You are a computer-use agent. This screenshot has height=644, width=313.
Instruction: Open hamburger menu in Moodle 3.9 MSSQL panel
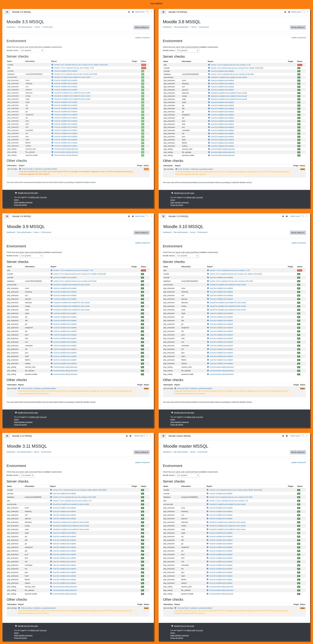click(7, 216)
